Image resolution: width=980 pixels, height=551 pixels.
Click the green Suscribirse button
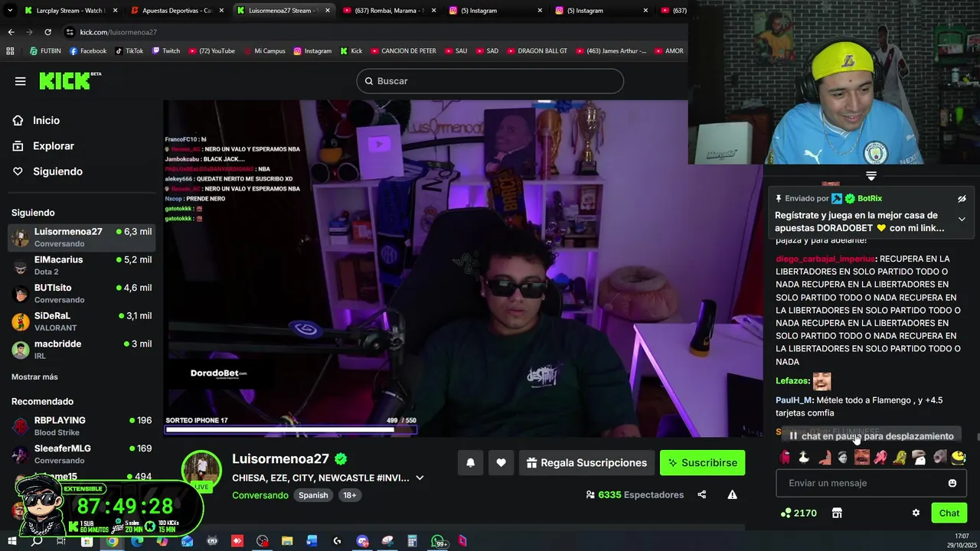[702, 462]
